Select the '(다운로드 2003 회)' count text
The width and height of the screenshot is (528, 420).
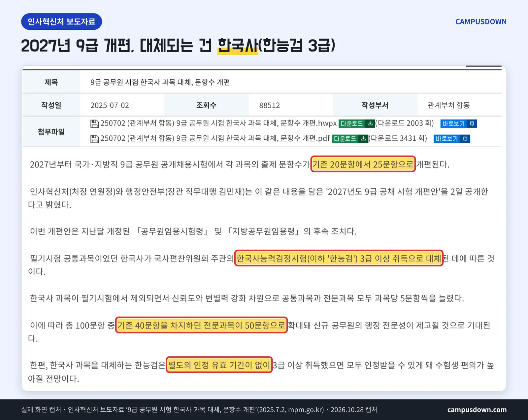pyautogui.click(x=405, y=123)
